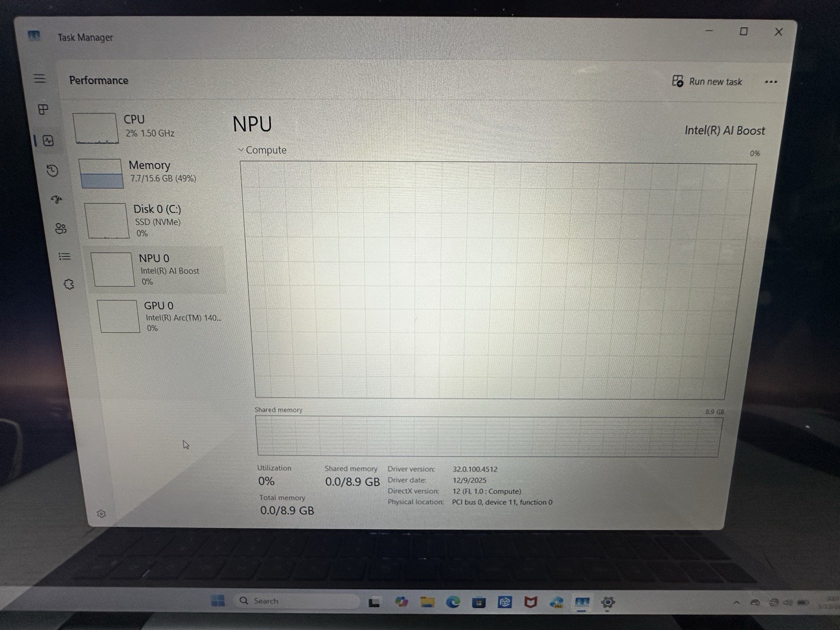The height and width of the screenshot is (630, 840).
Task: Open File Explorer from the taskbar
Action: click(427, 602)
